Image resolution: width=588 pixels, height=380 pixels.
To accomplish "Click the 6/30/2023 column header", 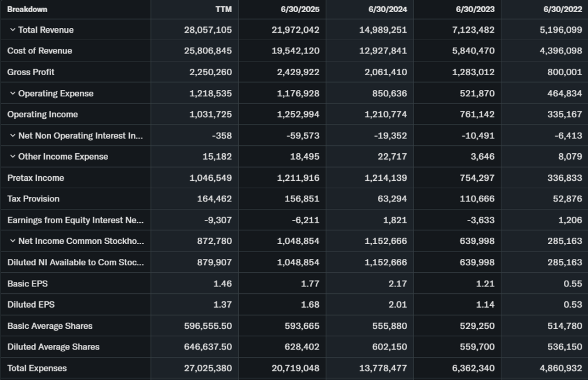I will click(475, 9).
